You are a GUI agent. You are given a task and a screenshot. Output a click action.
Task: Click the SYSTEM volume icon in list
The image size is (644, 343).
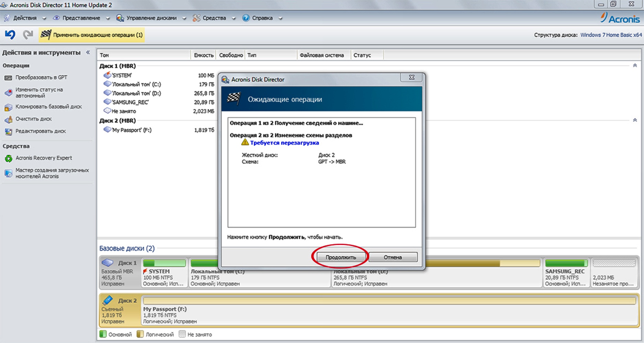click(108, 75)
